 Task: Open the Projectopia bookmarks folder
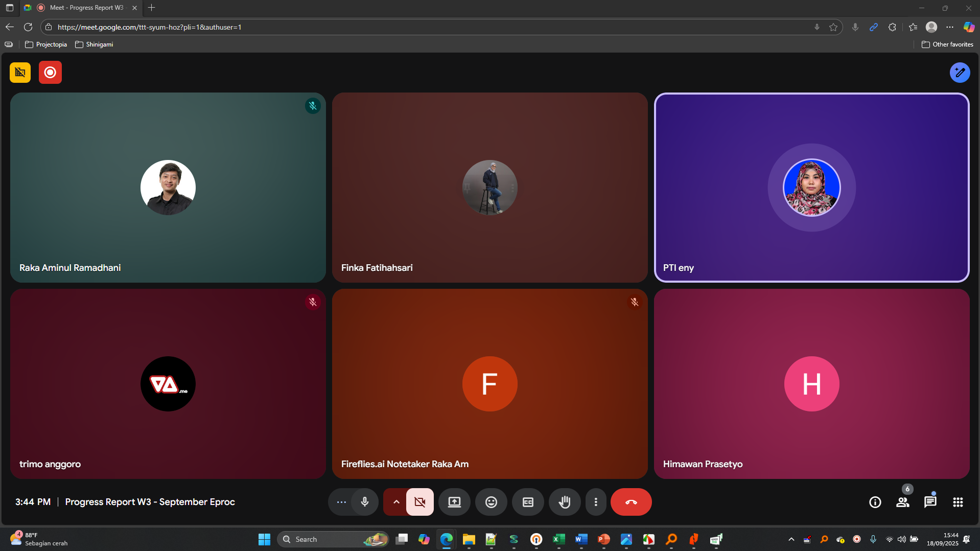(46, 44)
